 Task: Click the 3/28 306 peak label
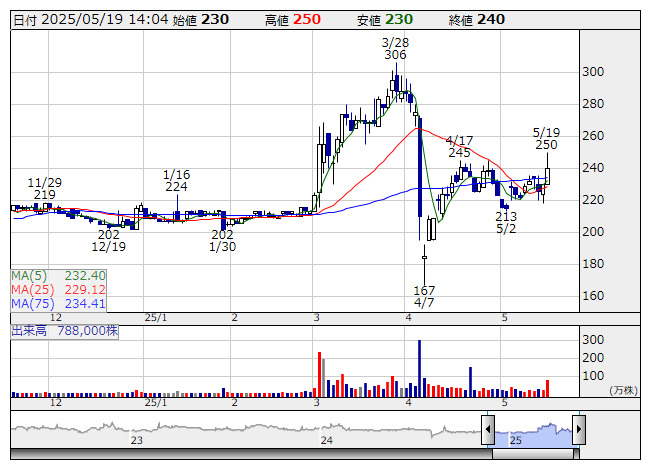(x=395, y=49)
